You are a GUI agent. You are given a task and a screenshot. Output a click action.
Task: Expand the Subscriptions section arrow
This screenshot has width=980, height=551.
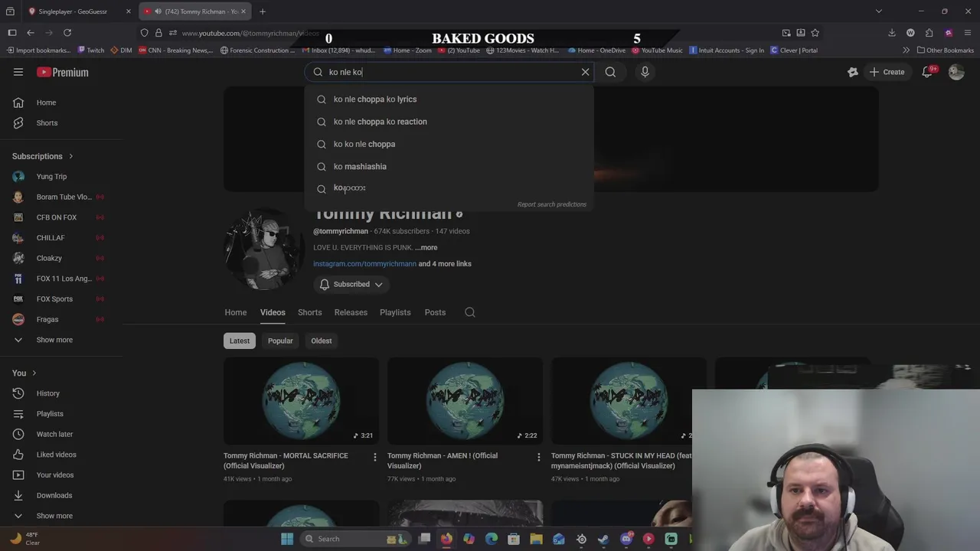pyautogui.click(x=70, y=156)
